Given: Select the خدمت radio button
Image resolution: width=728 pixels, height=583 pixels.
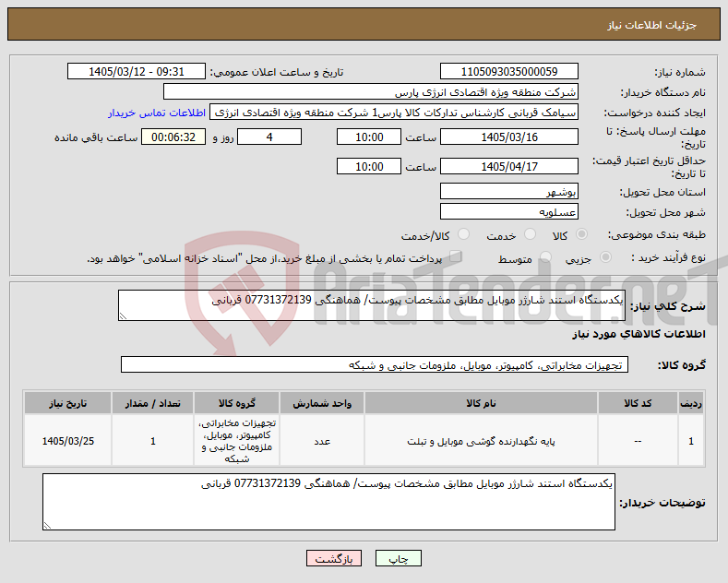Looking at the screenshot, I should click(x=530, y=234).
